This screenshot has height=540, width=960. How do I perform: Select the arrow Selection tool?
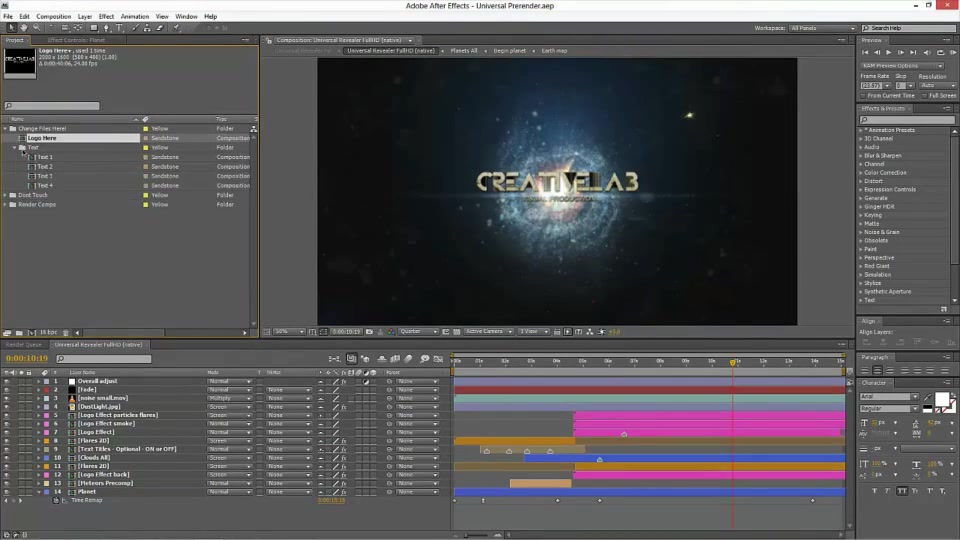pyautogui.click(x=11, y=28)
